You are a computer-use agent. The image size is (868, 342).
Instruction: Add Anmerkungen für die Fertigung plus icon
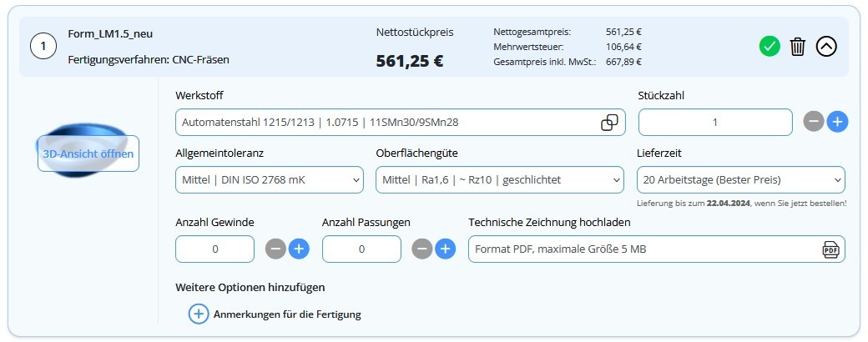[198, 314]
